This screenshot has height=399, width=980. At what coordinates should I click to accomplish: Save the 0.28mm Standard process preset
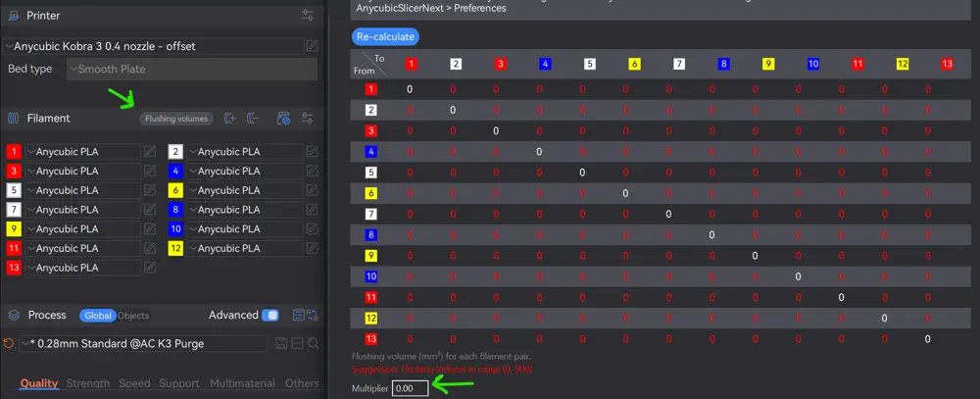280,343
